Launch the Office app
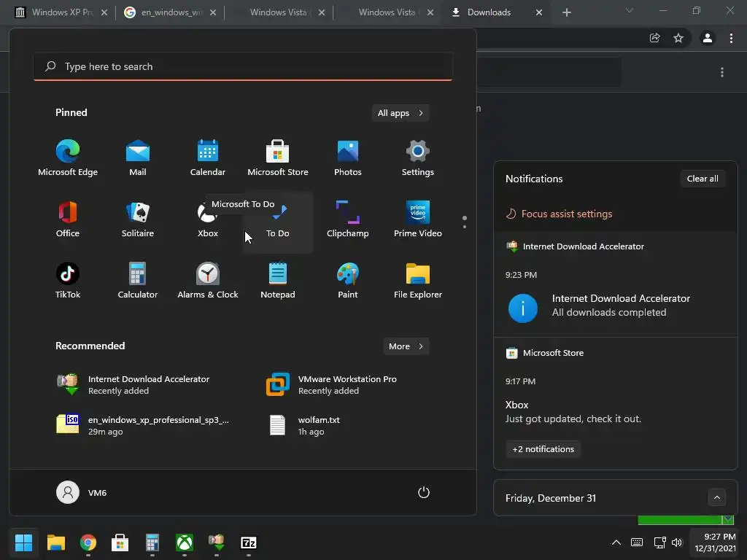This screenshot has height=560, width=747. [x=68, y=219]
